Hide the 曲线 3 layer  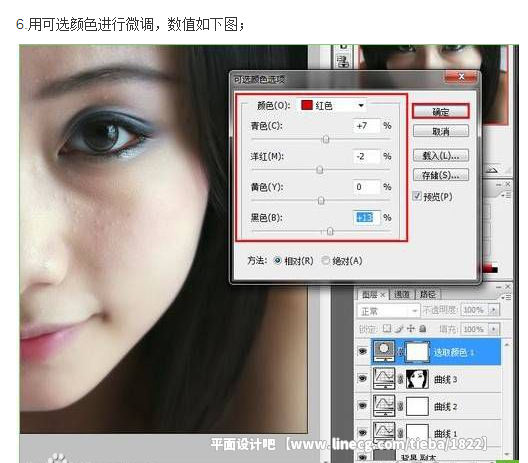point(362,378)
